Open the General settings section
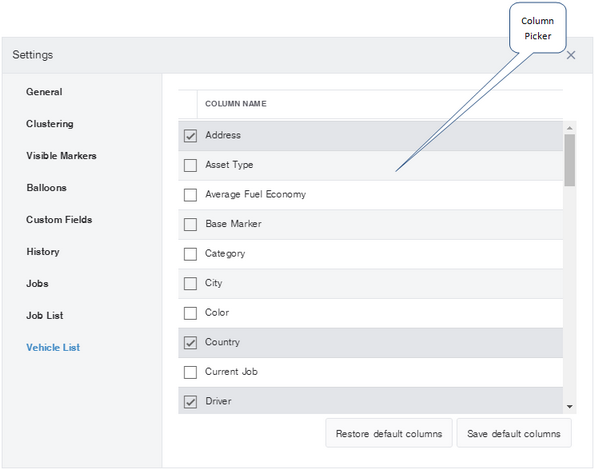The image size is (595, 470). [x=44, y=92]
